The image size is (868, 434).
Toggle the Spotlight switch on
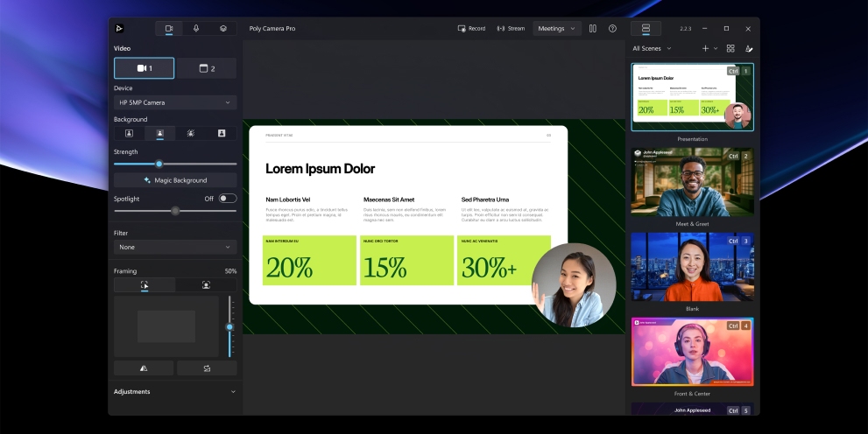(227, 199)
